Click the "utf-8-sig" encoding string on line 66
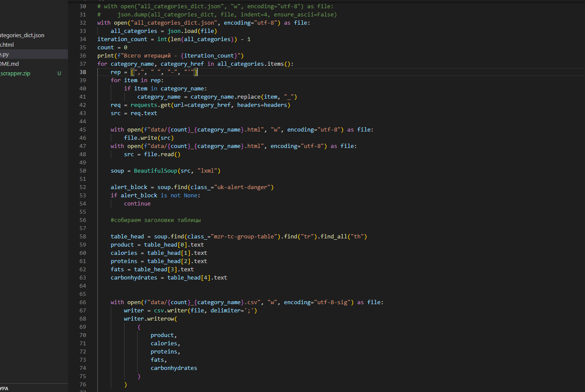Viewport: 585px width, 392px height. [x=334, y=302]
